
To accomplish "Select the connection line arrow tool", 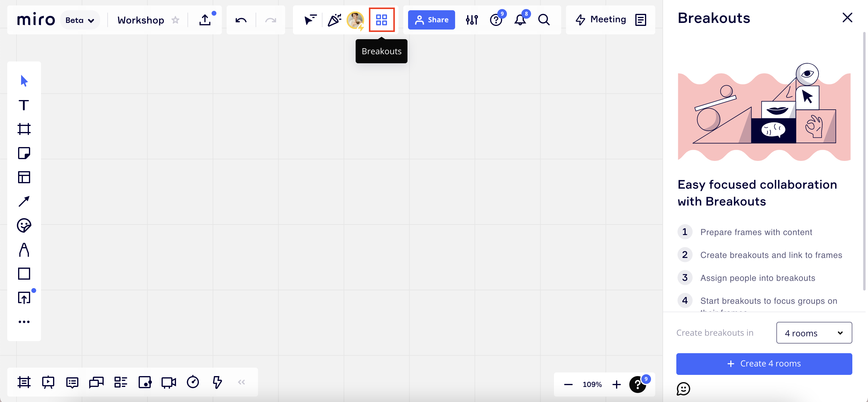I will click(x=24, y=202).
